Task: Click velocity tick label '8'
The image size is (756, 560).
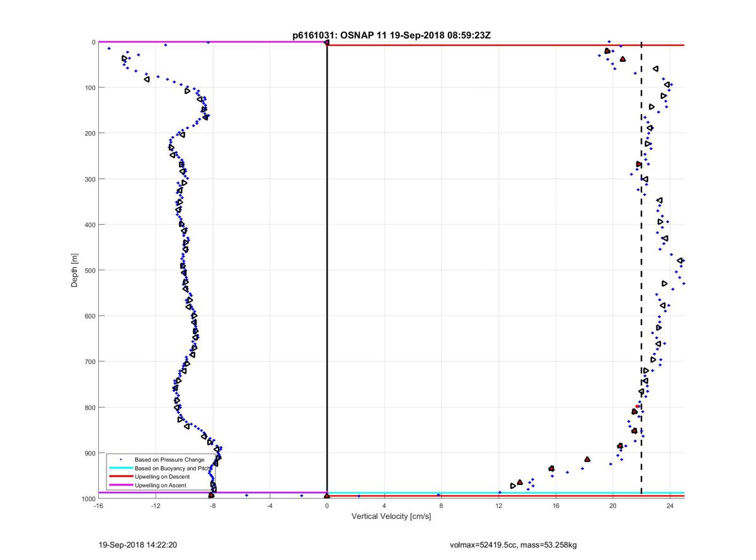Action: (441, 506)
